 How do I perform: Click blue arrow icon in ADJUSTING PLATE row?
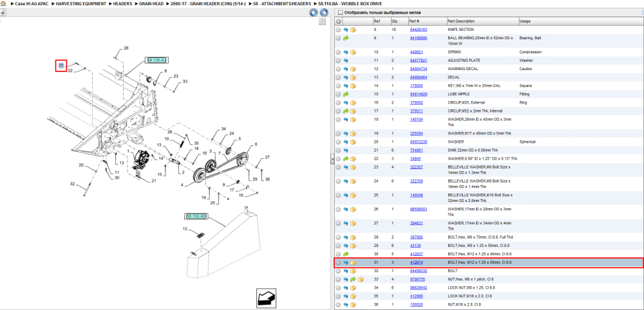point(346,60)
